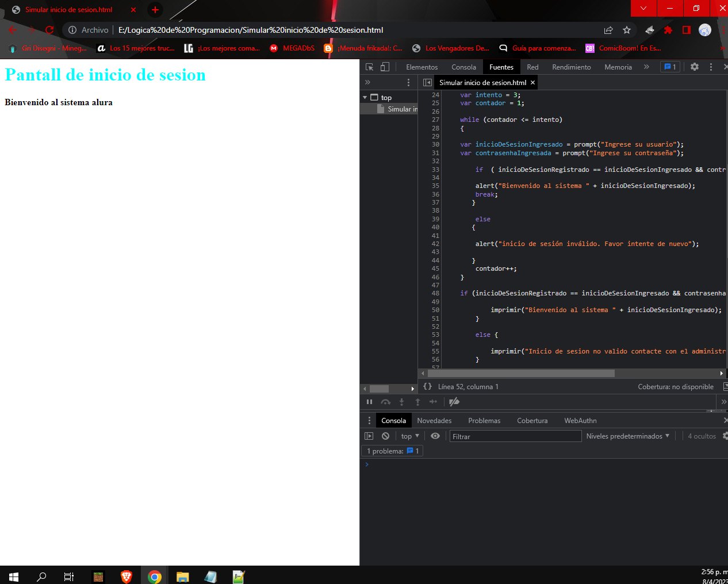This screenshot has height=584, width=728.
Task: Click the '1 problema' issues button
Action: pos(393,451)
